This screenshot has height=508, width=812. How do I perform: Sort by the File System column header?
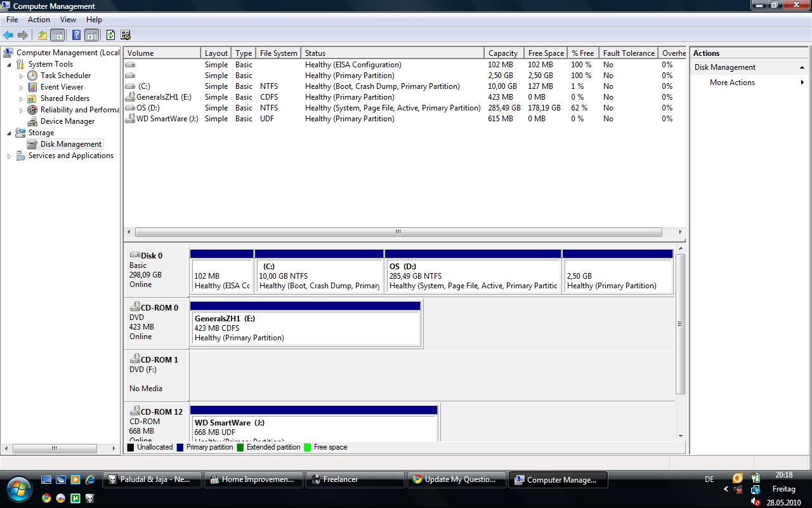[278, 53]
